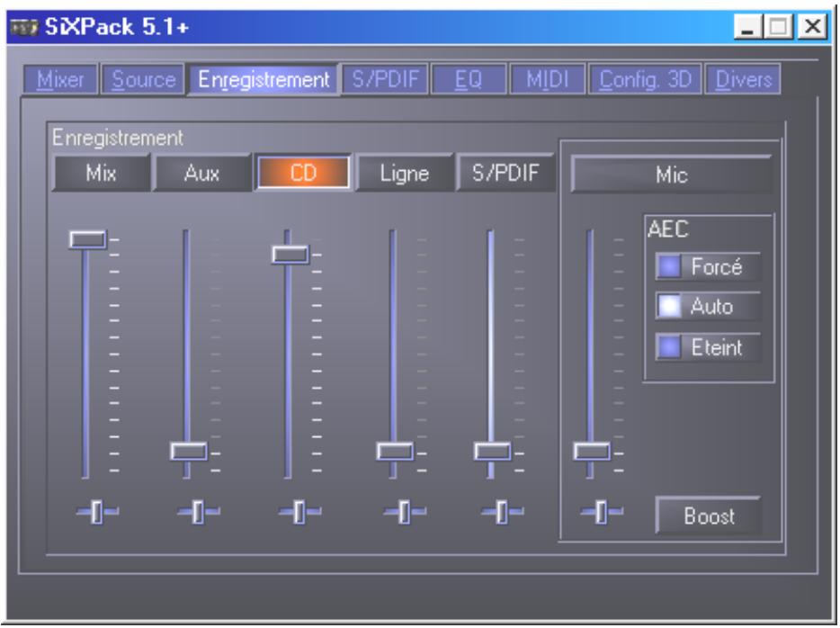Click the Mix volume slider handle
This screenshot has width=840, height=628.
tap(88, 239)
